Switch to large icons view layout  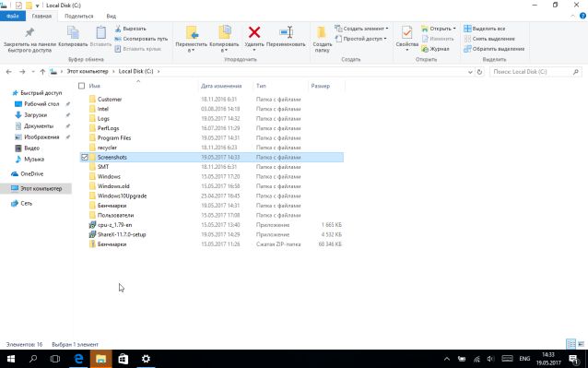[x=581, y=344]
